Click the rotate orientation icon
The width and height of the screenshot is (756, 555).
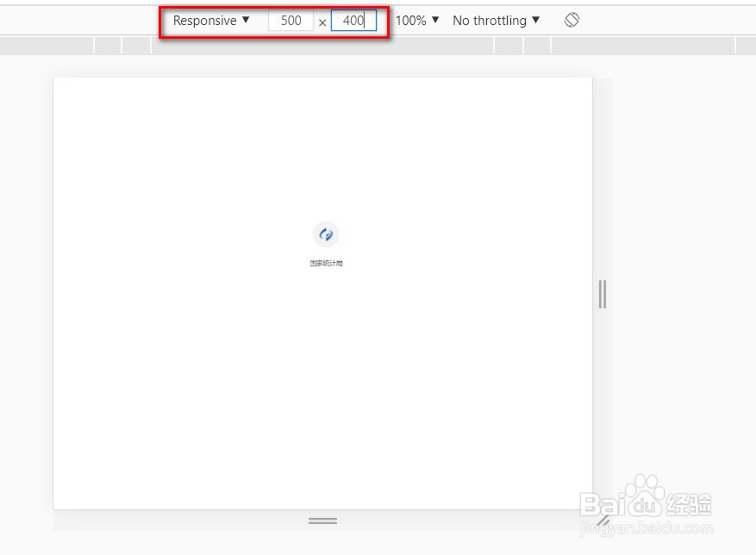coord(572,20)
